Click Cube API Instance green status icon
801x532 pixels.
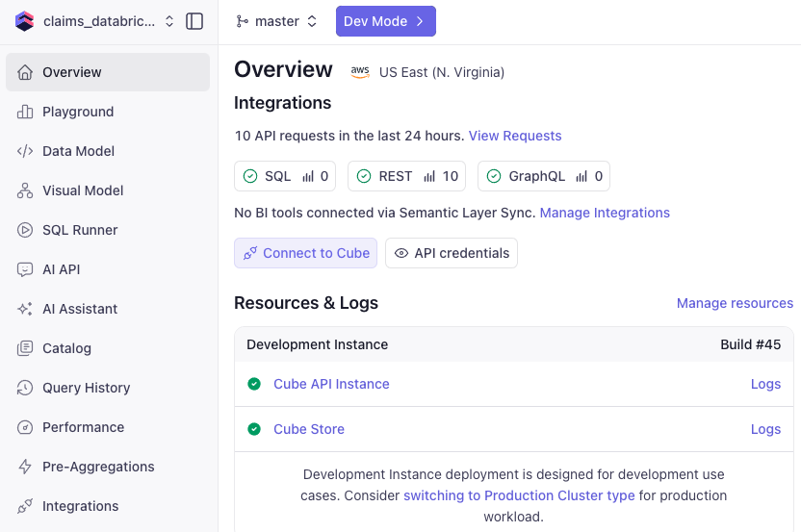click(254, 384)
